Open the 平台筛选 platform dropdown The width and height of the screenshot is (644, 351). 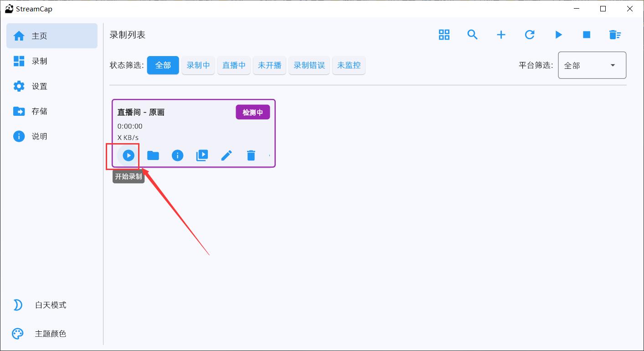point(592,65)
